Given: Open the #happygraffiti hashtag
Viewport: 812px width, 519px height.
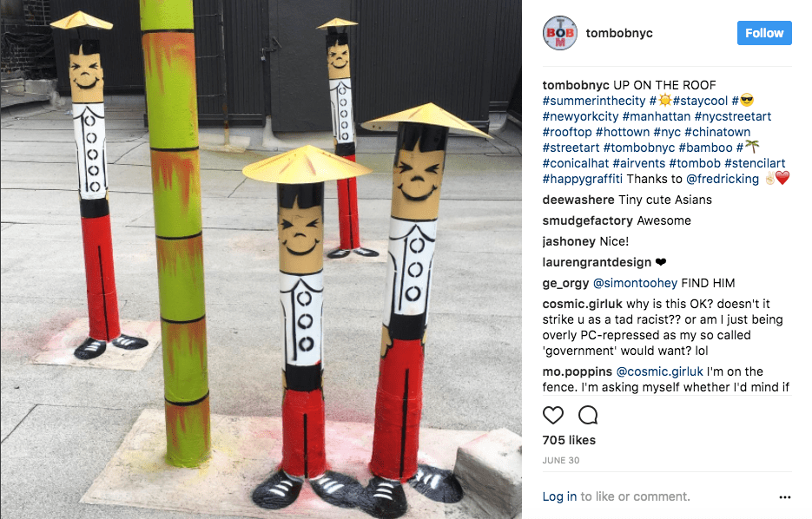Looking at the screenshot, I should point(583,179).
